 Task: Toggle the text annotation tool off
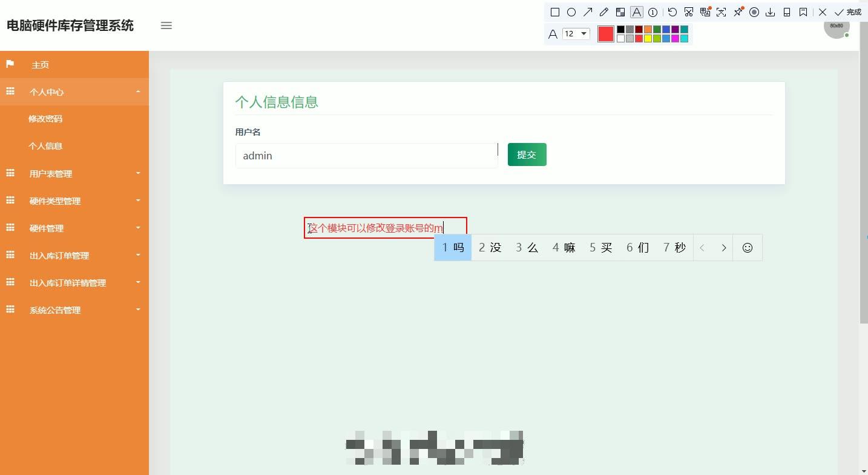(636, 12)
